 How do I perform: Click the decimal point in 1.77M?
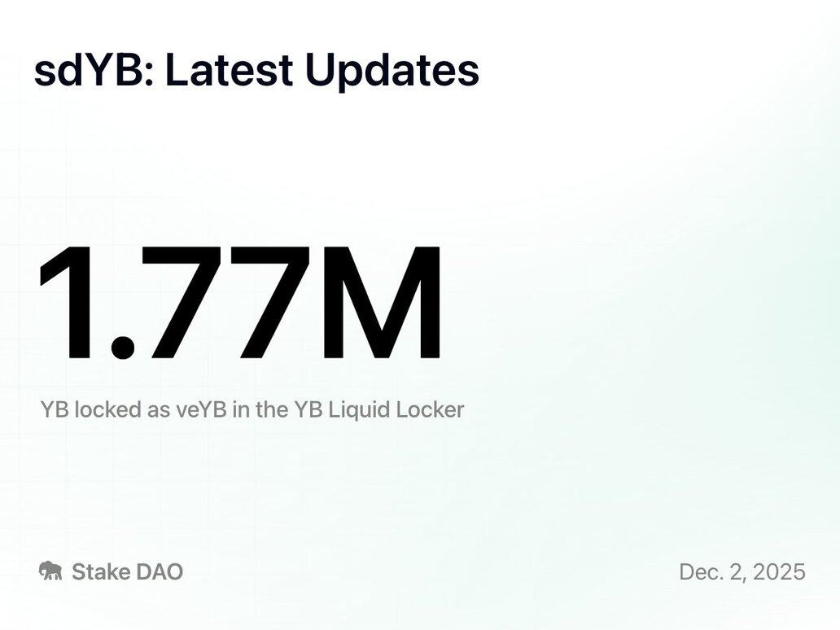coord(122,346)
